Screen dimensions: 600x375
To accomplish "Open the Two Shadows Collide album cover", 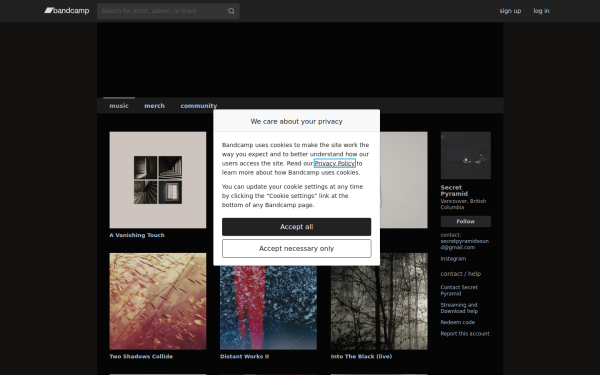I will (158, 301).
